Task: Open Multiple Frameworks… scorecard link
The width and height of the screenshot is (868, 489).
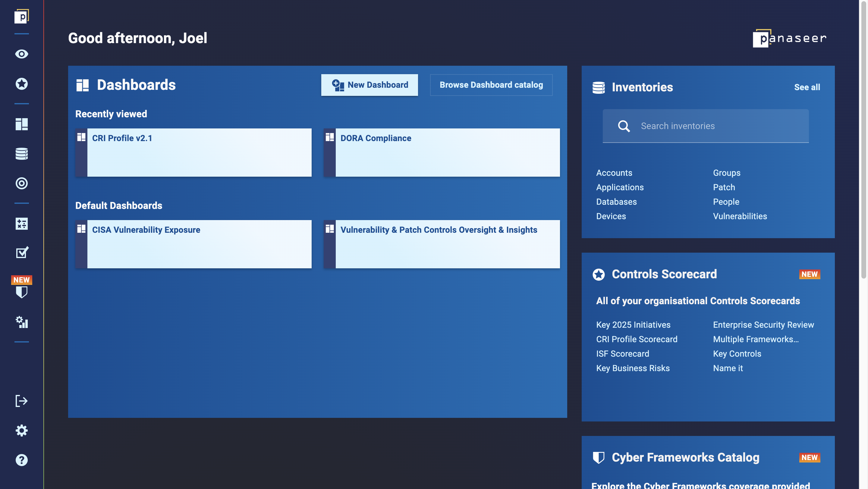Action: point(756,339)
